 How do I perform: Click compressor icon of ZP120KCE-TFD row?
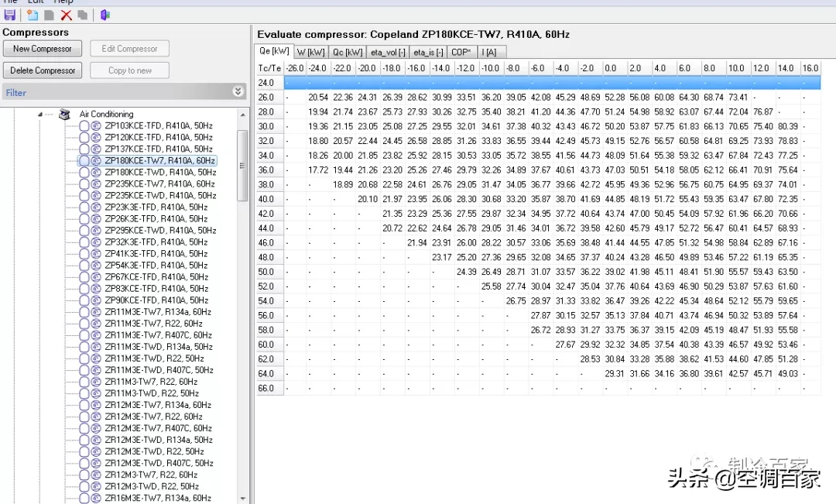(x=96, y=138)
